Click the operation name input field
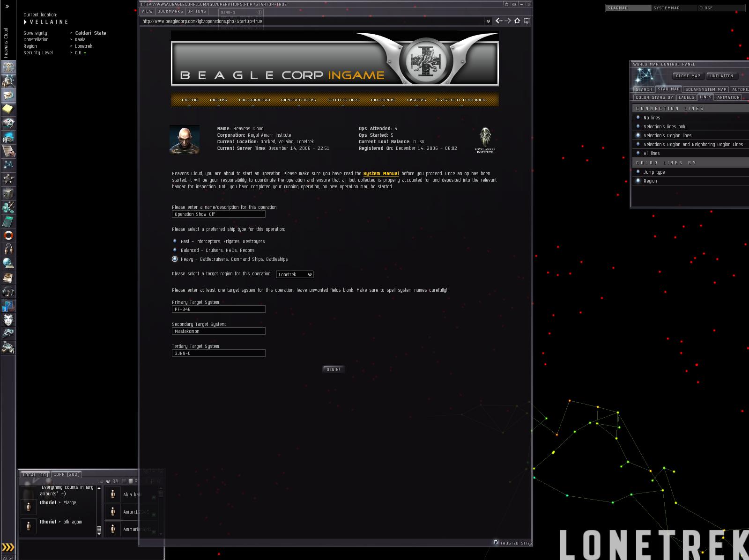 [x=219, y=214]
